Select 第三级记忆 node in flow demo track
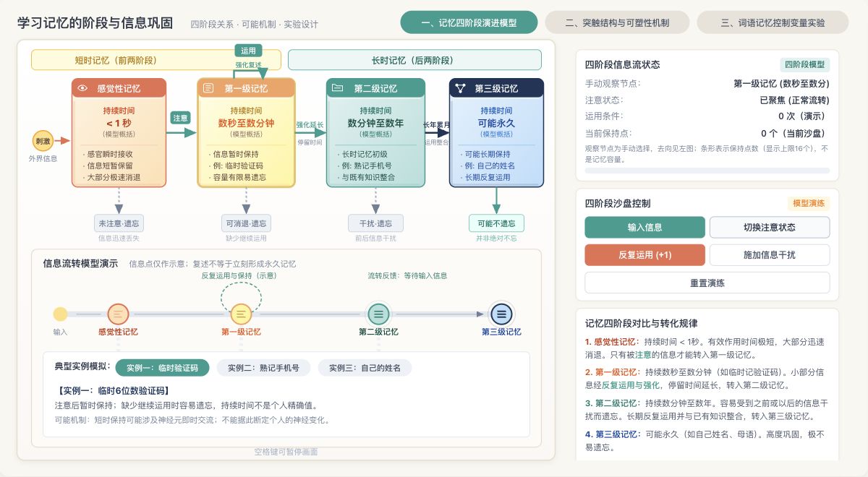868x477 pixels. point(501,314)
